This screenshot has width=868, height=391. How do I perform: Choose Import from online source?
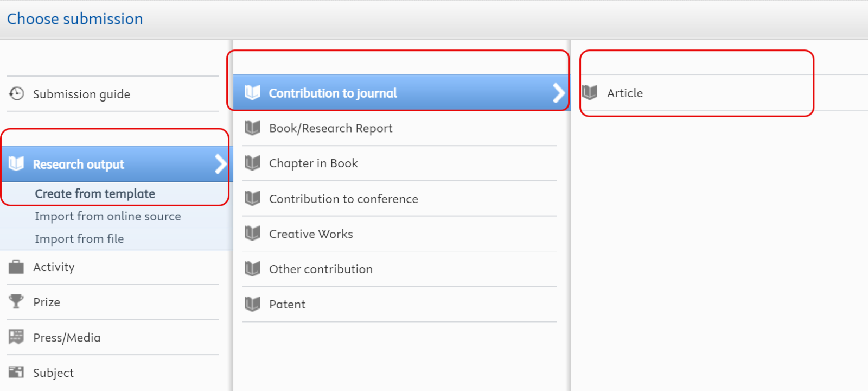[108, 216]
